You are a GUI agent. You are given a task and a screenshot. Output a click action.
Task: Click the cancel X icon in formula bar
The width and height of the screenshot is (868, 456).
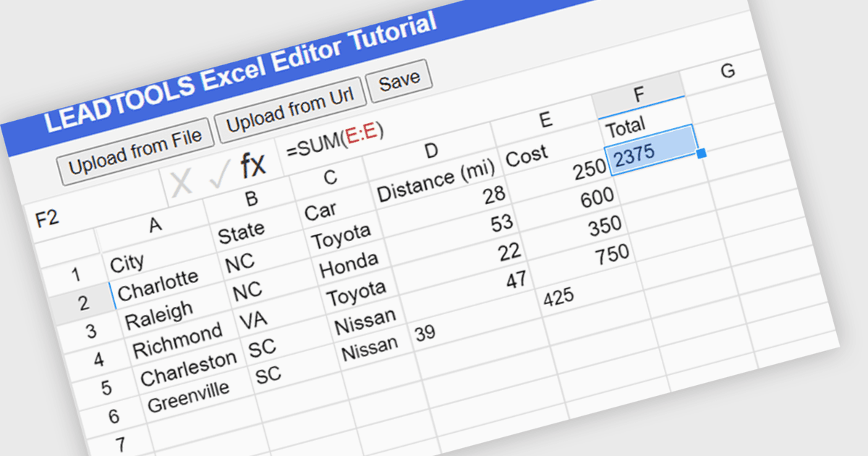coord(182,182)
